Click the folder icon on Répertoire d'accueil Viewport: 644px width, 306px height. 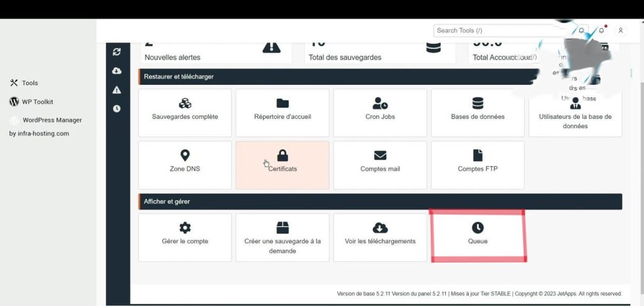[282, 104]
